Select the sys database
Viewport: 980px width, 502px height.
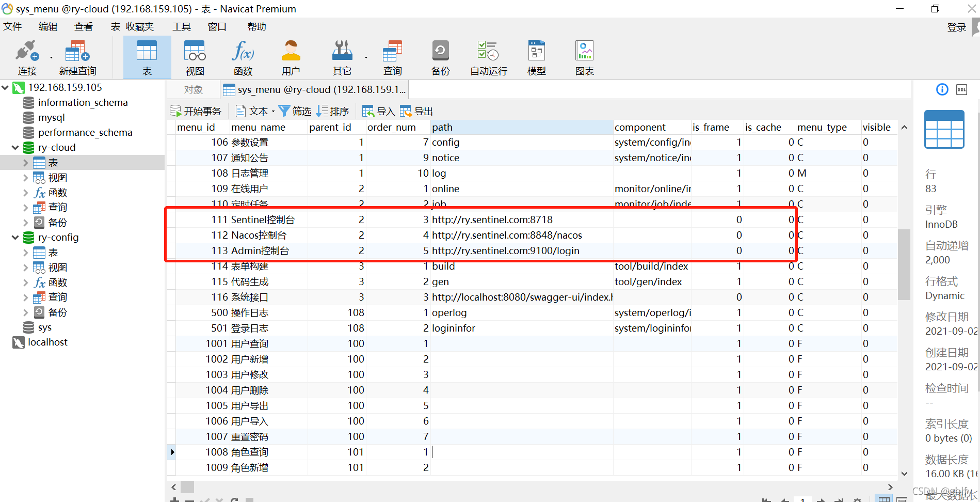point(44,327)
